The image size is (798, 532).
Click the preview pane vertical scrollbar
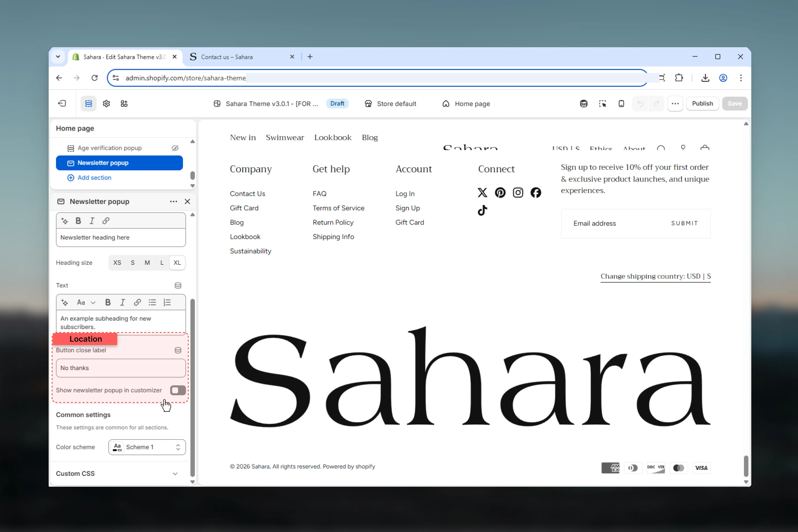pos(746,466)
